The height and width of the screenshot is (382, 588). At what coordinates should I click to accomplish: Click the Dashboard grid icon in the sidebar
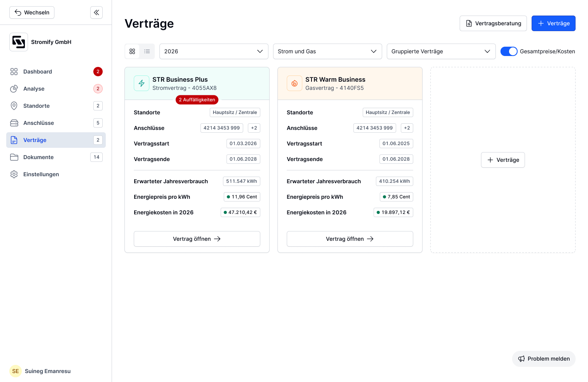click(14, 72)
